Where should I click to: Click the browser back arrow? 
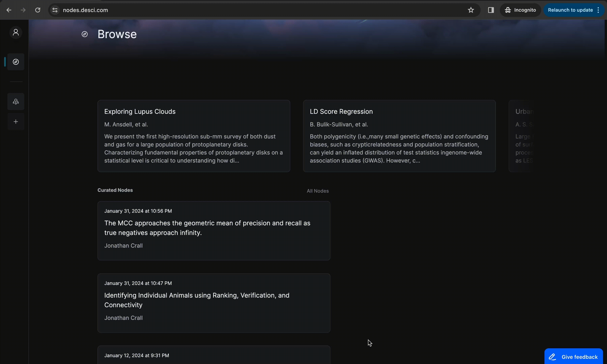(9, 10)
